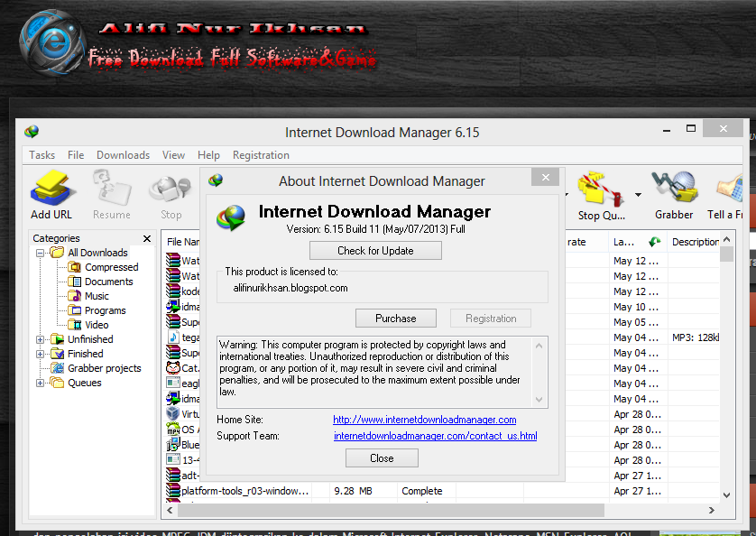Select the Music category

[97, 296]
